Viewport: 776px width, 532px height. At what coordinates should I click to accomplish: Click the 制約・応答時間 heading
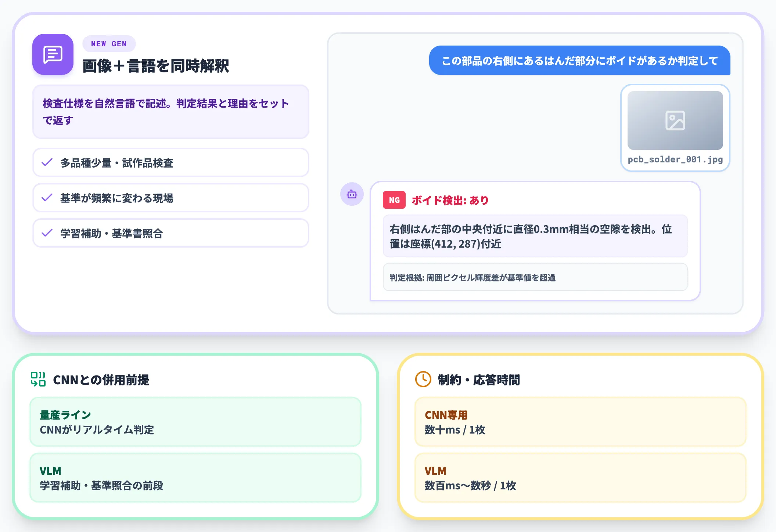pos(479,380)
